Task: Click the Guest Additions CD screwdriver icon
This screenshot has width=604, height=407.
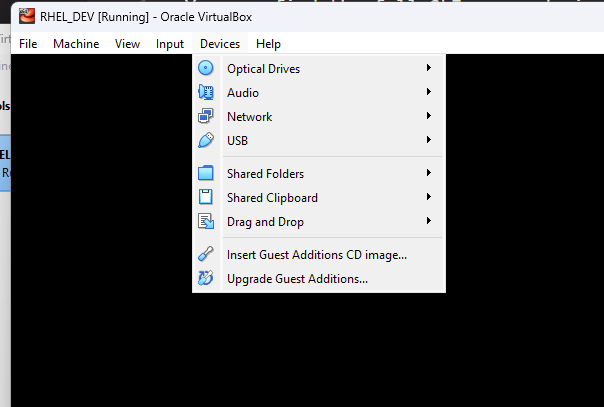Action: [206, 254]
